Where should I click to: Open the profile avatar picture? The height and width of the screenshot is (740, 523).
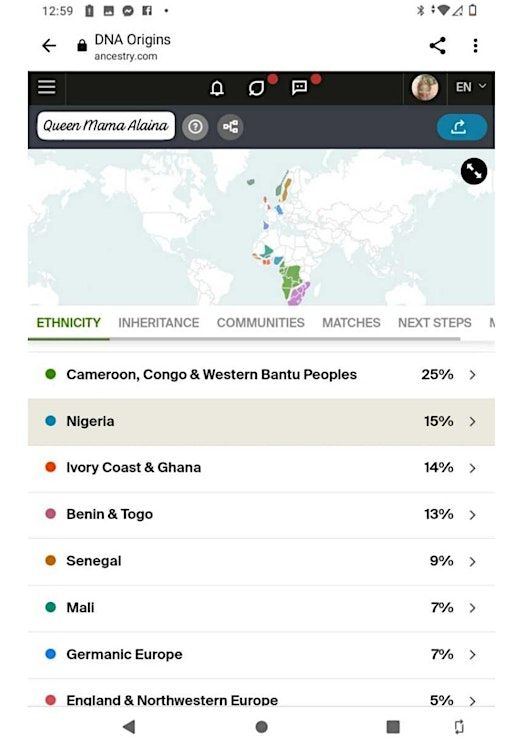pyautogui.click(x=424, y=87)
